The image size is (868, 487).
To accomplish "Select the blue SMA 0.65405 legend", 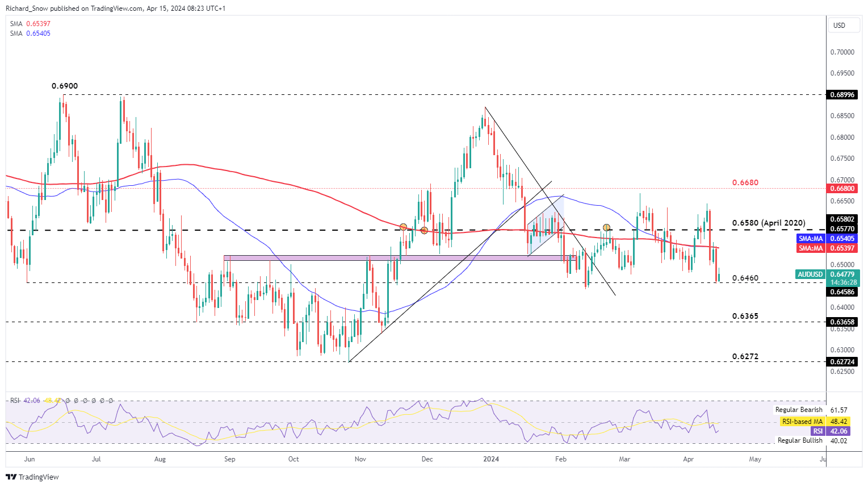I will click(30, 34).
